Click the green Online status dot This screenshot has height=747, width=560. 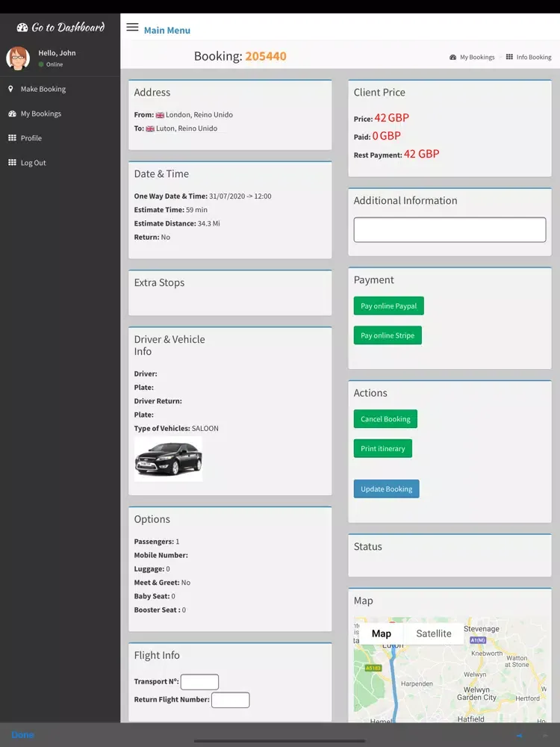pyautogui.click(x=41, y=64)
